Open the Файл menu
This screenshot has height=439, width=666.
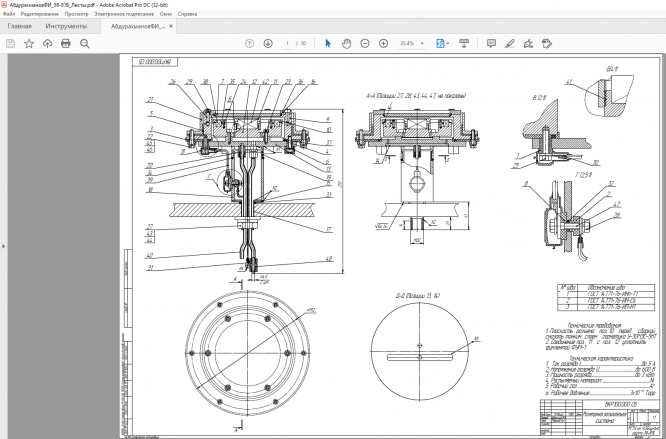[x=9, y=15]
